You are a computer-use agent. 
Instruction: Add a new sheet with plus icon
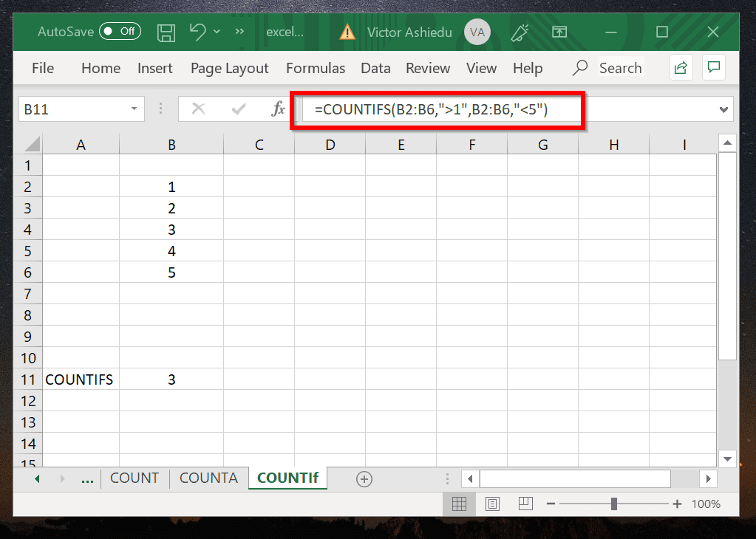pyautogui.click(x=364, y=479)
